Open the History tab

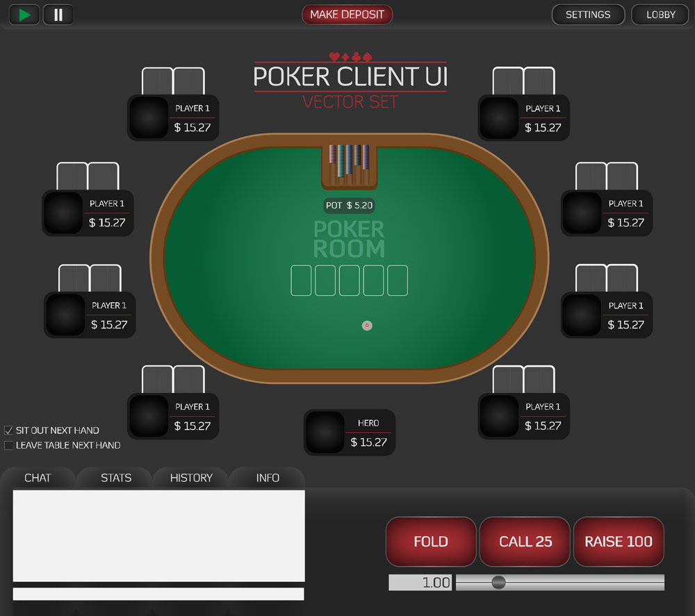(191, 478)
